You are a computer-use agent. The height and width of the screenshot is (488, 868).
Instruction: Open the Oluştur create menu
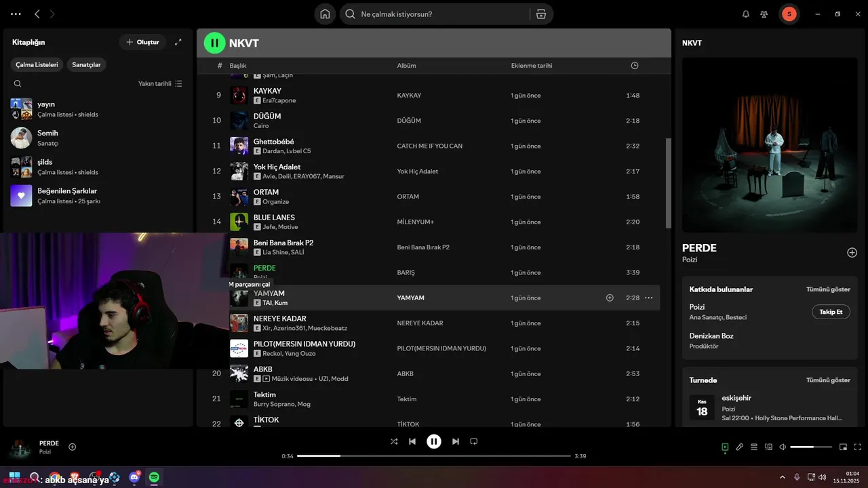tap(142, 42)
